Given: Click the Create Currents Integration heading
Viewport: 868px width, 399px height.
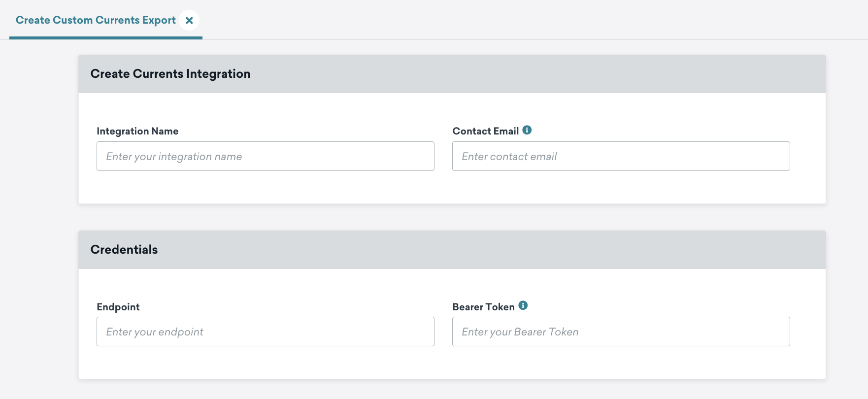Looking at the screenshot, I should 170,74.
